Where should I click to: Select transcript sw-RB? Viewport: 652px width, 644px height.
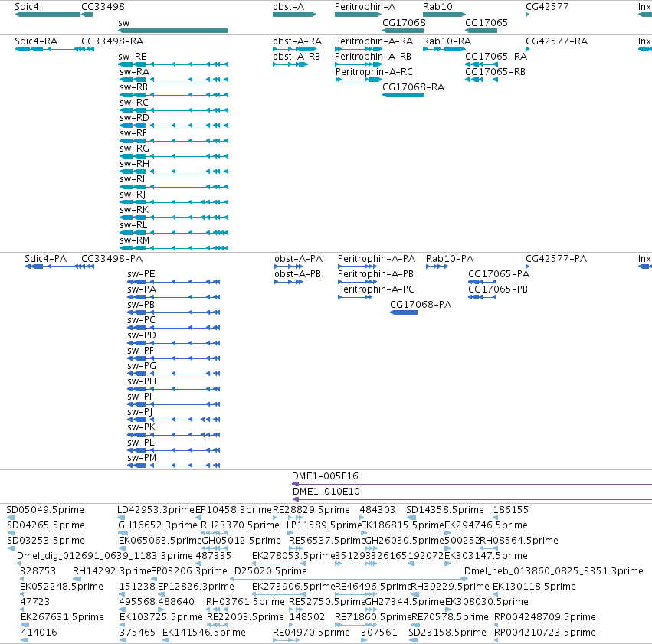tap(173, 95)
